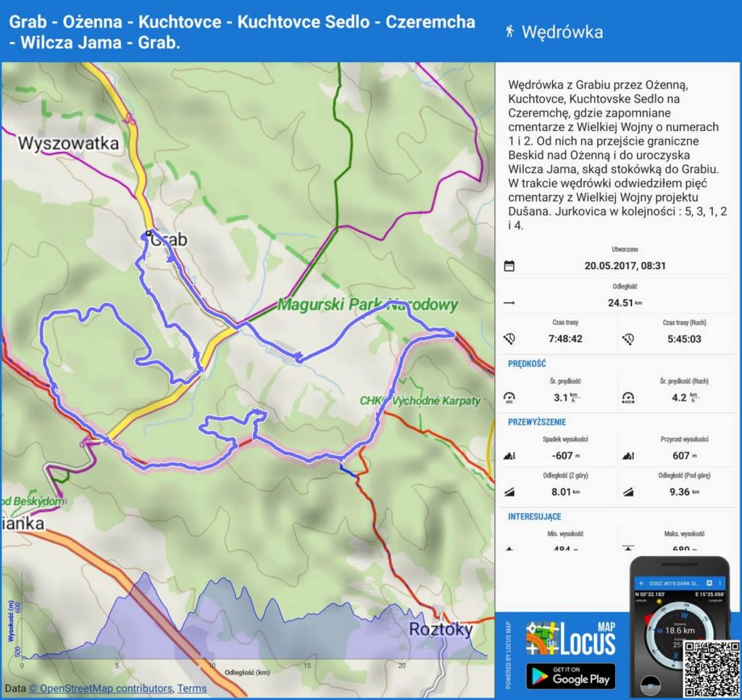Click the calendar icon beside creation date
Viewport: 742px width, 700px height.
click(x=509, y=265)
